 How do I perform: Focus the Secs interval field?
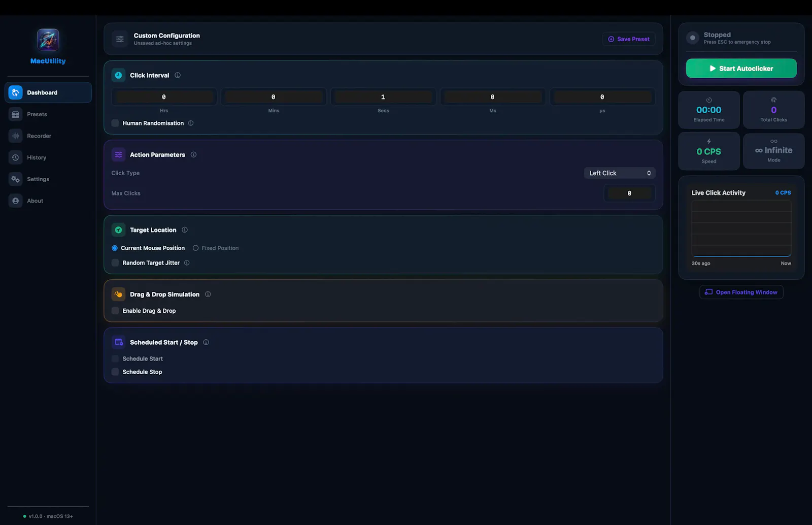point(383,97)
